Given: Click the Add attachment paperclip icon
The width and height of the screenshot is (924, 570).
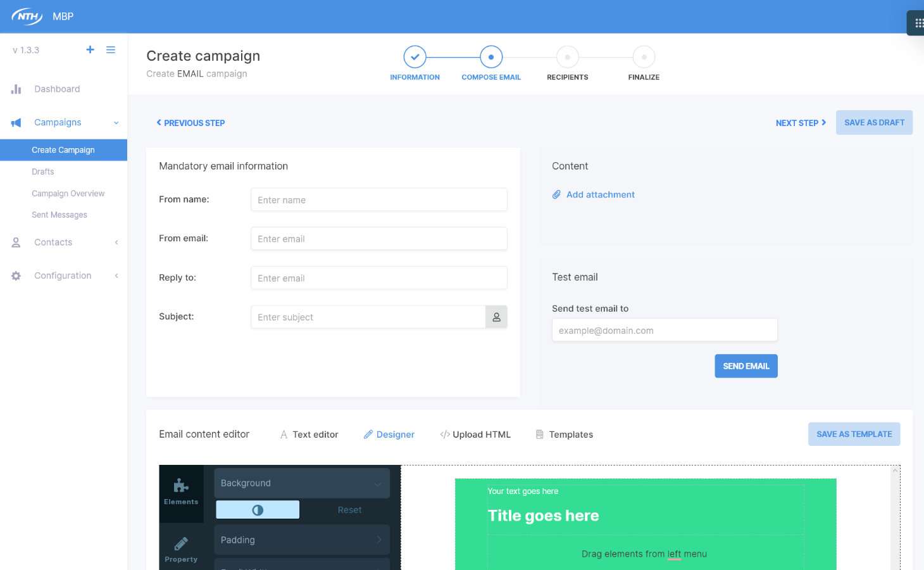Looking at the screenshot, I should click(x=557, y=194).
